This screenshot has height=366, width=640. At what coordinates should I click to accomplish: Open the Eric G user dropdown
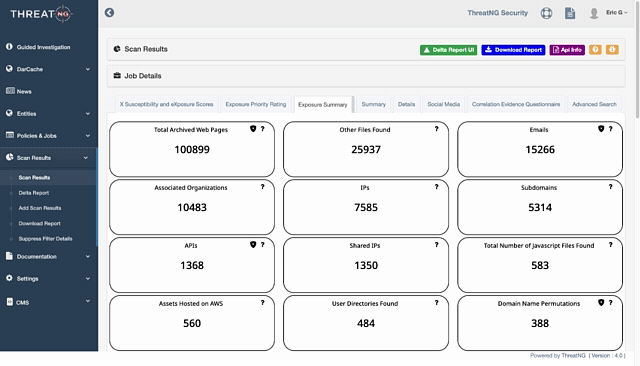click(616, 13)
